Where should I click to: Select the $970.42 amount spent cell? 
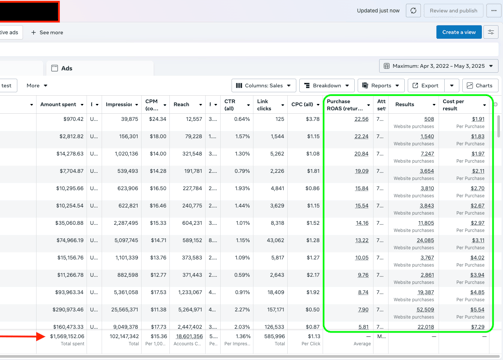tap(73, 119)
